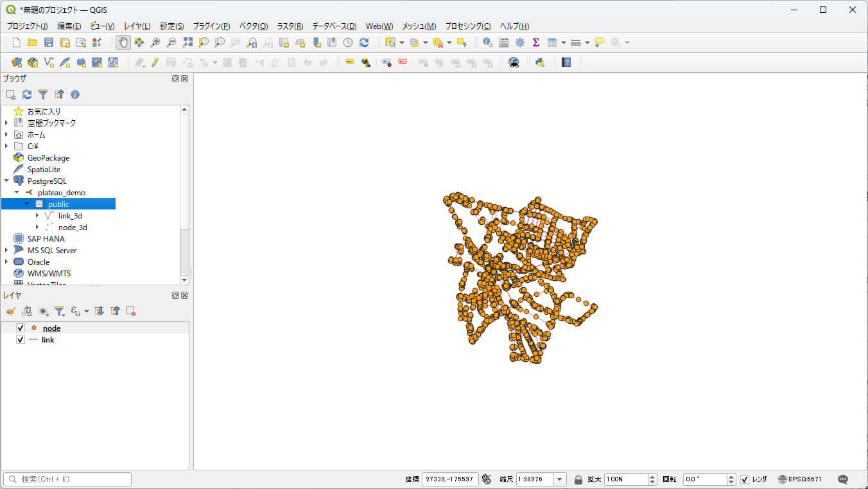
Task: Create a new project with the blank page icon
Action: [x=17, y=42]
